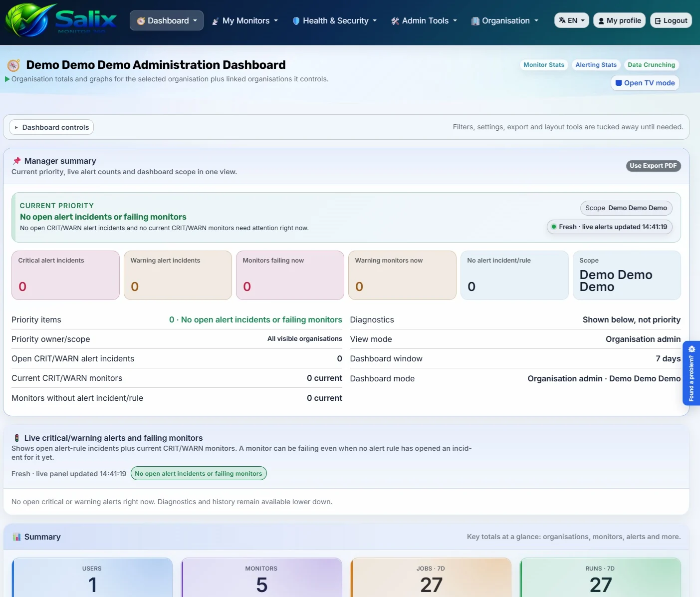Click the 'Key totals at a glance' caption
700x597 pixels.
point(574,537)
